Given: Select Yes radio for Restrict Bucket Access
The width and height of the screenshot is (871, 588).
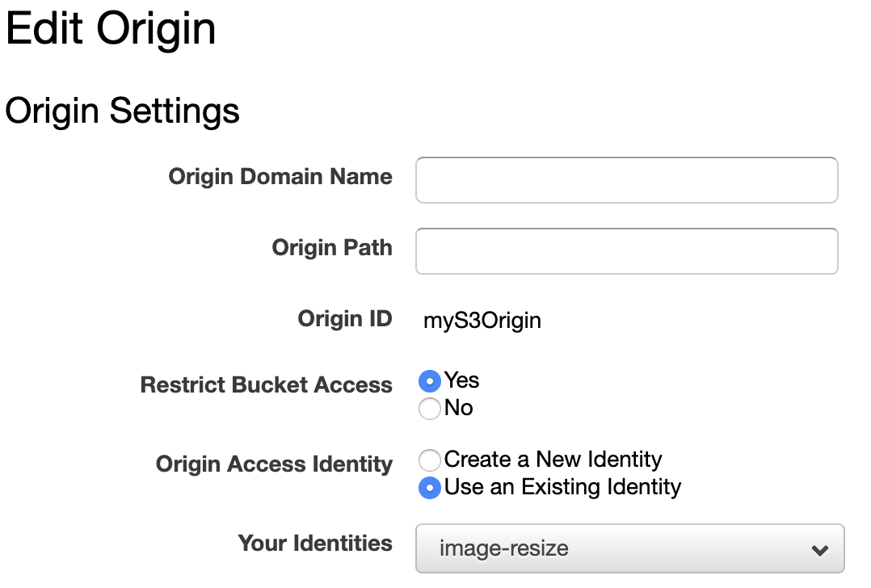Looking at the screenshot, I should tap(429, 381).
